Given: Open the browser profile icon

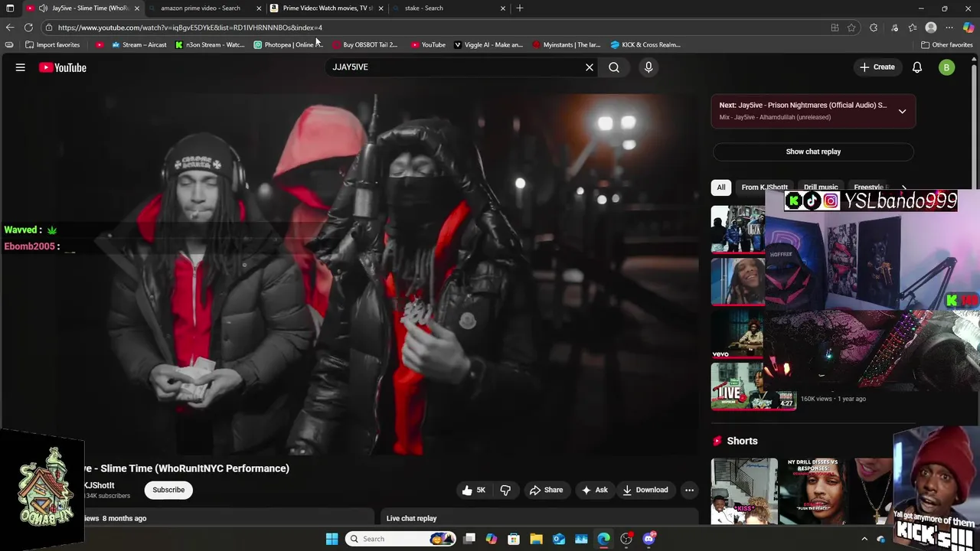Looking at the screenshot, I should tap(931, 28).
